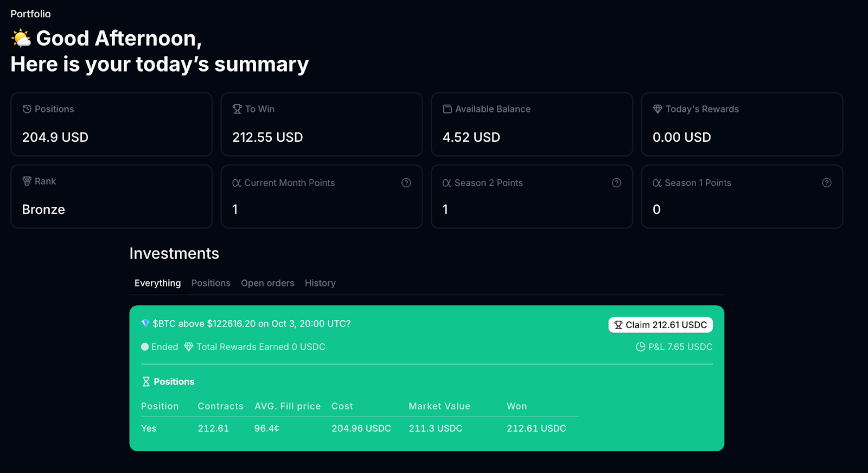Screen dimensions: 868x473
Task: View the History tab
Action: point(320,283)
